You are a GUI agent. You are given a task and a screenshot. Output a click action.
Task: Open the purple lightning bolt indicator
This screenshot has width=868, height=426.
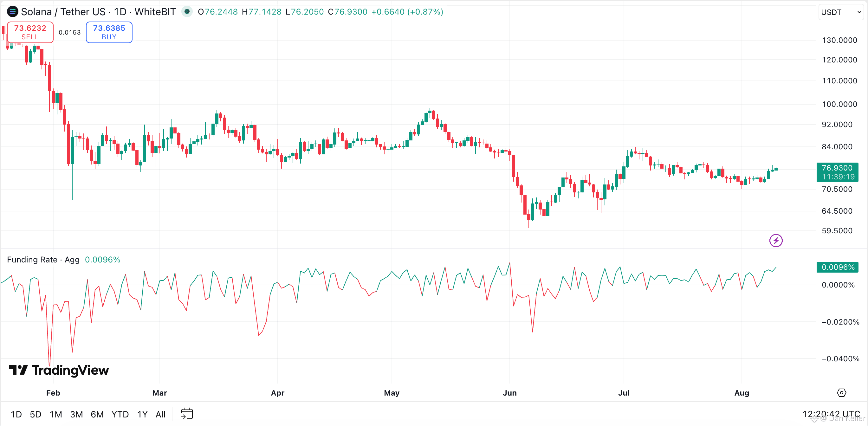(x=776, y=241)
